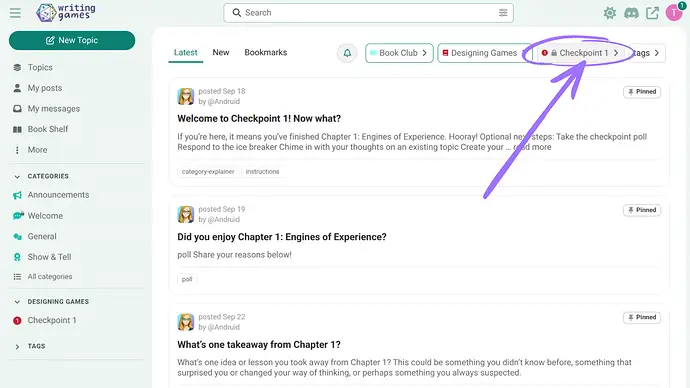The width and height of the screenshot is (690, 388).
Task: Open the Welcome category label
Action: point(45,216)
